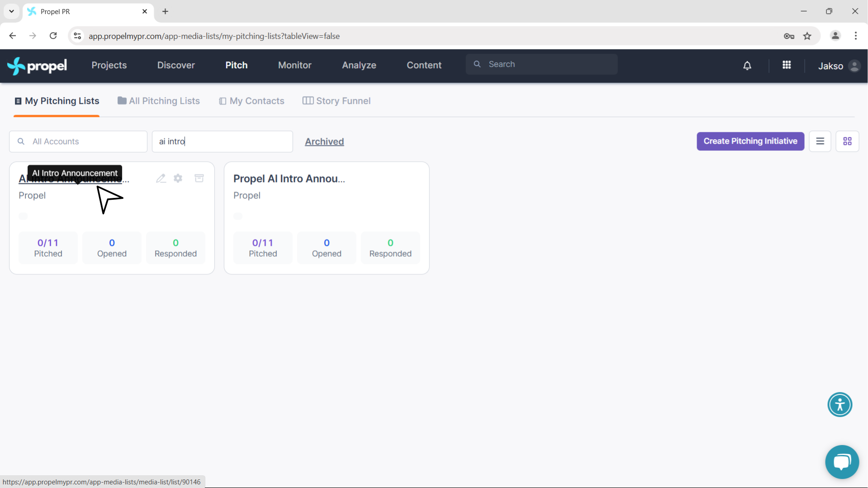
Task: Reload the browser page
Action: (x=53, y=36)
